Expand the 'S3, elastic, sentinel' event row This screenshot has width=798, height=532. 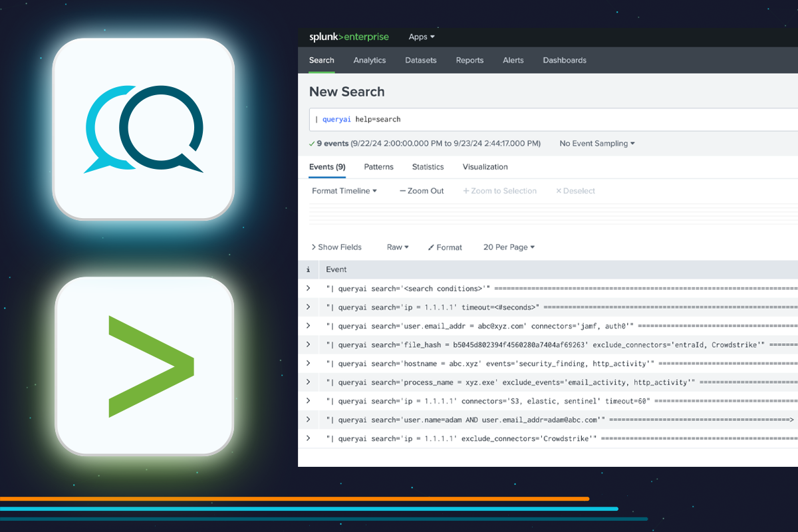click(308, 400)
